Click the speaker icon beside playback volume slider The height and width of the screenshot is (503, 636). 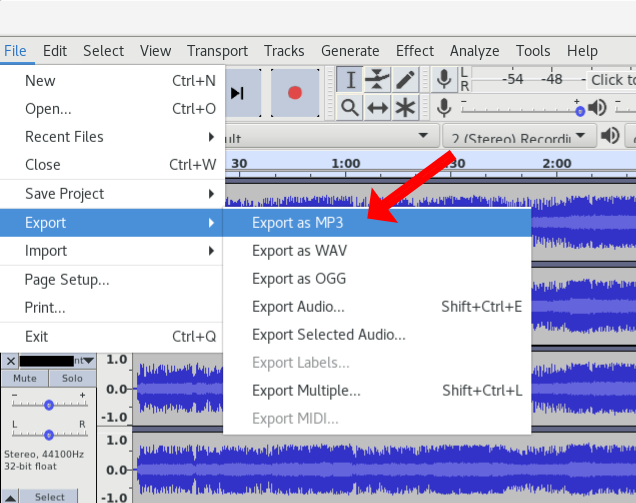597,108
